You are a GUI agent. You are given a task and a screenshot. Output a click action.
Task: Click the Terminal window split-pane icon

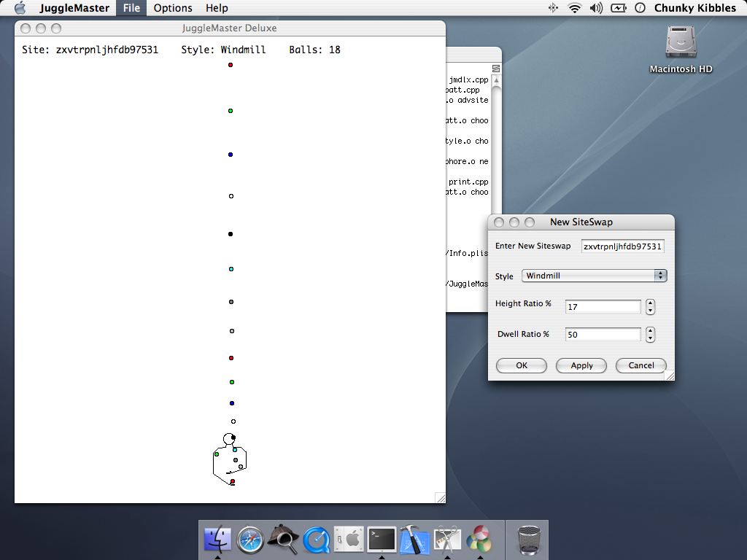(496, 69)
